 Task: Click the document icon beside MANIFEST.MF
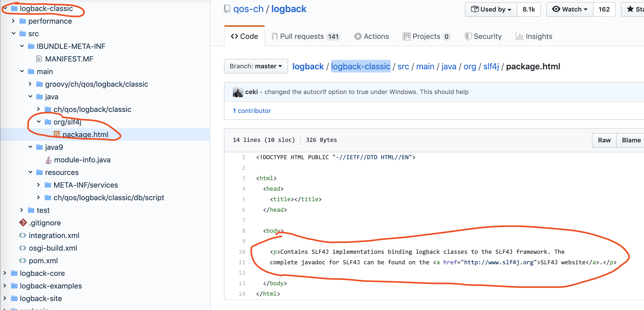pyautogui.click(x=39, y=59)
